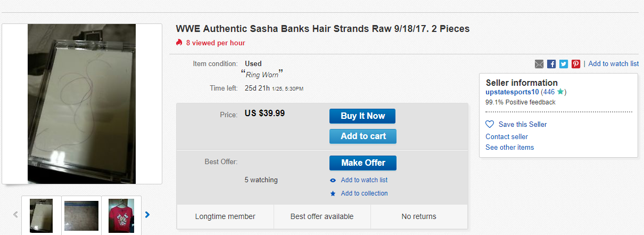Screen dimensions: 644x235
Task: Share listing on Pinterest icon
Action: click(x=576, y=64)
